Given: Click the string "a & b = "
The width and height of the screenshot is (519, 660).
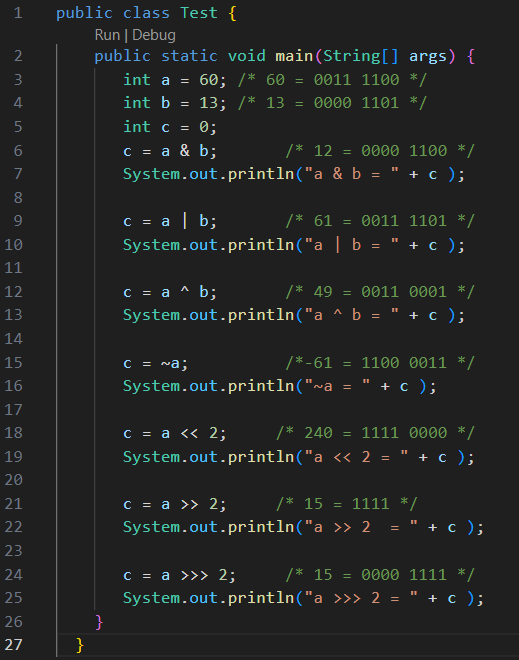Looking at the screenshot, I should click(351, 174).
